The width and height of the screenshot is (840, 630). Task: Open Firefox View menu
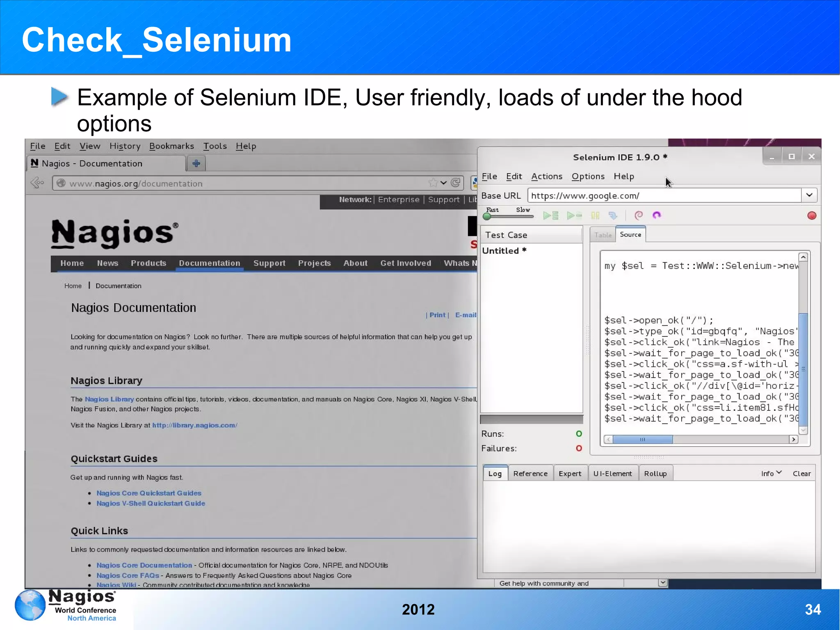[x=90, y=146]
